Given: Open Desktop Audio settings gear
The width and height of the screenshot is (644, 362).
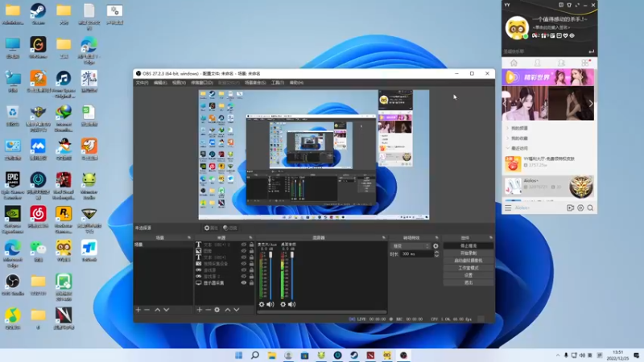Looking at the screenshot, I should [x=283, y=304].
